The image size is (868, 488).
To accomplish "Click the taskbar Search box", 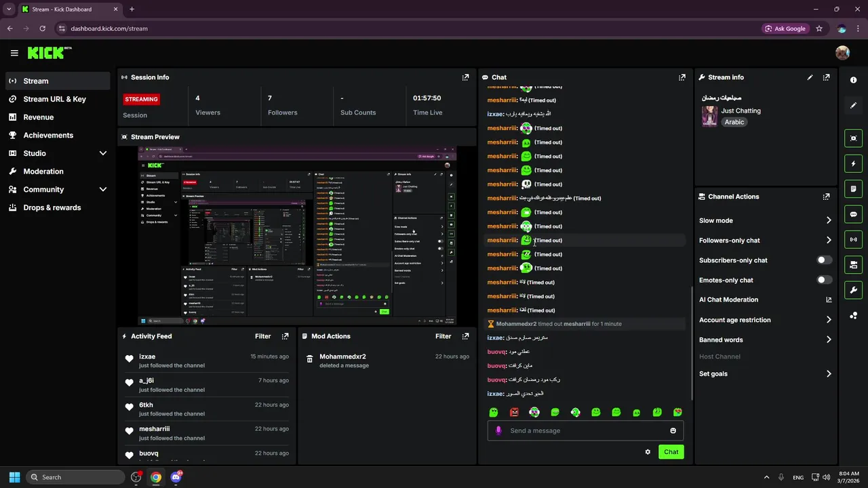I will click(75, 477).
